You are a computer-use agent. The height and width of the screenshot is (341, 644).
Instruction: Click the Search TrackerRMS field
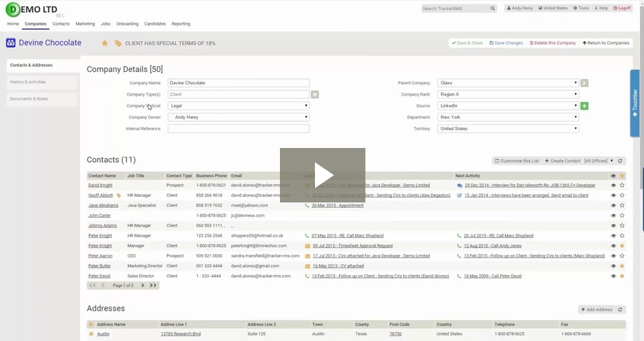click(456, 8)
